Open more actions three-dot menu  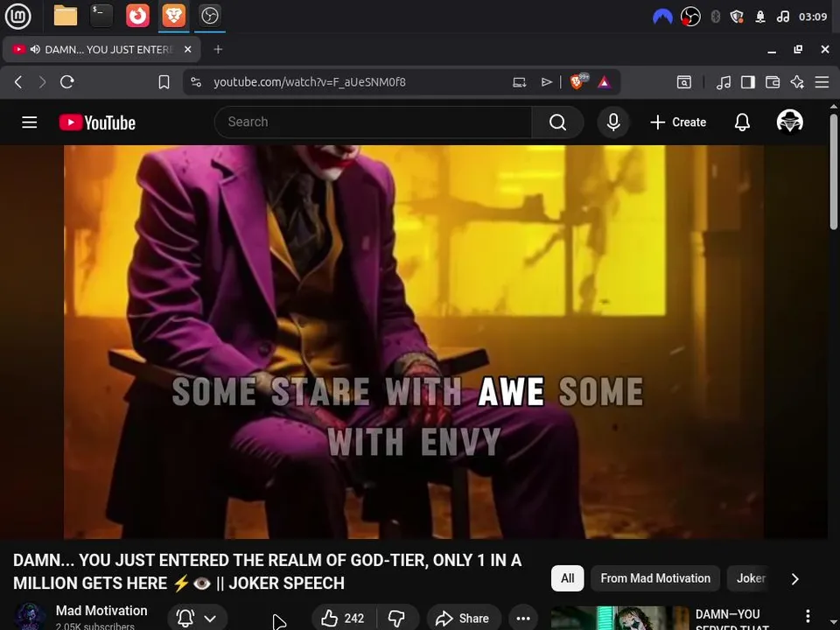[523, 619]
